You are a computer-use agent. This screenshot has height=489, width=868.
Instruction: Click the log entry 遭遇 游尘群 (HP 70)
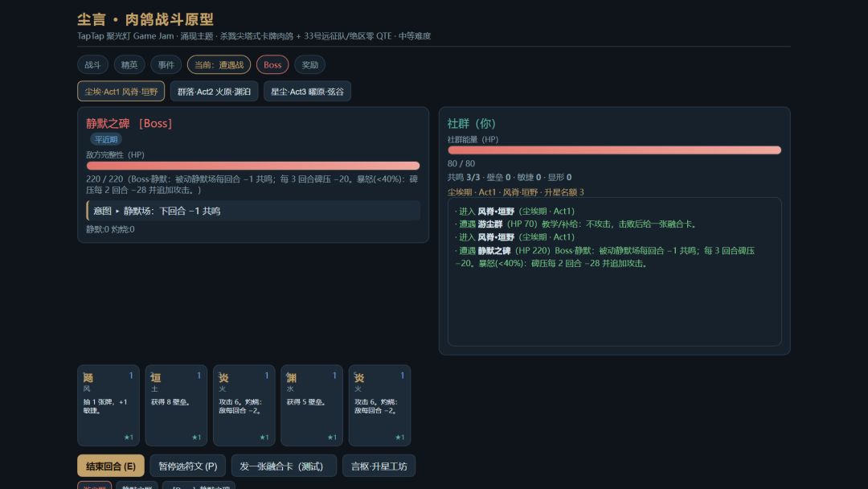tap(575, 224)
